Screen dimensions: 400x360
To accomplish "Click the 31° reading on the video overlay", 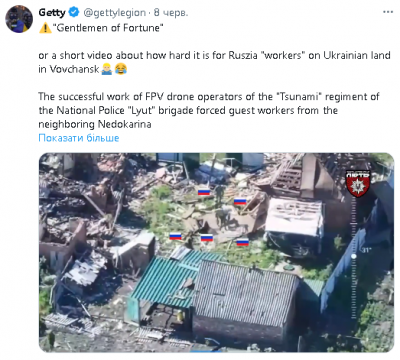I will [x=366, y=250].
